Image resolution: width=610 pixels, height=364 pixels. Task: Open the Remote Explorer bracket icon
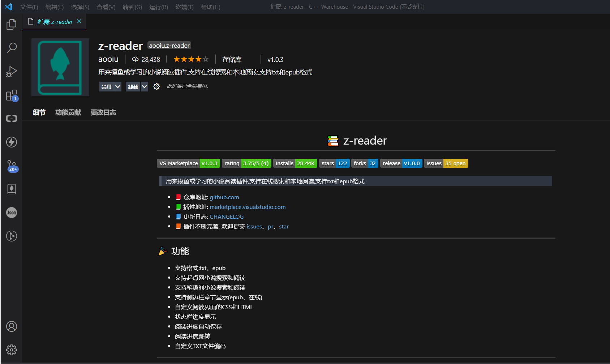12,119
